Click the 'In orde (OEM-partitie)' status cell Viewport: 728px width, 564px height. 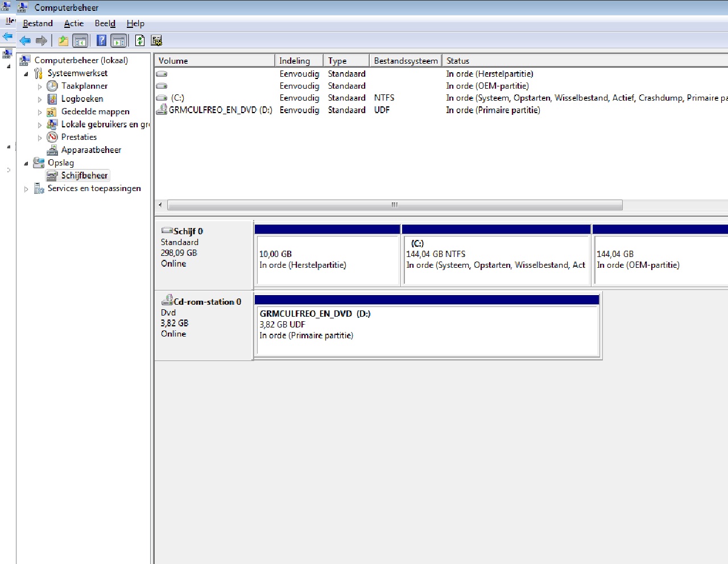pos(487,86)
